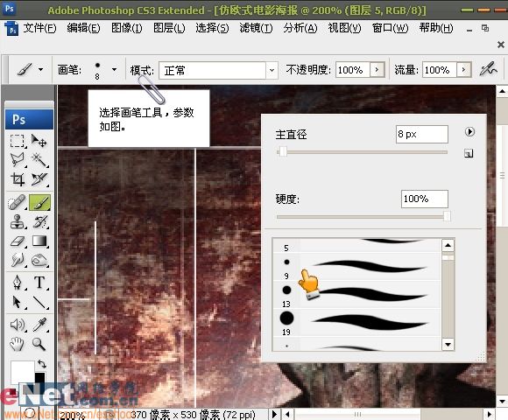Screen dimensions: 508x420
Task: Select the Healing Brush tool
Action: pos(18,203)
